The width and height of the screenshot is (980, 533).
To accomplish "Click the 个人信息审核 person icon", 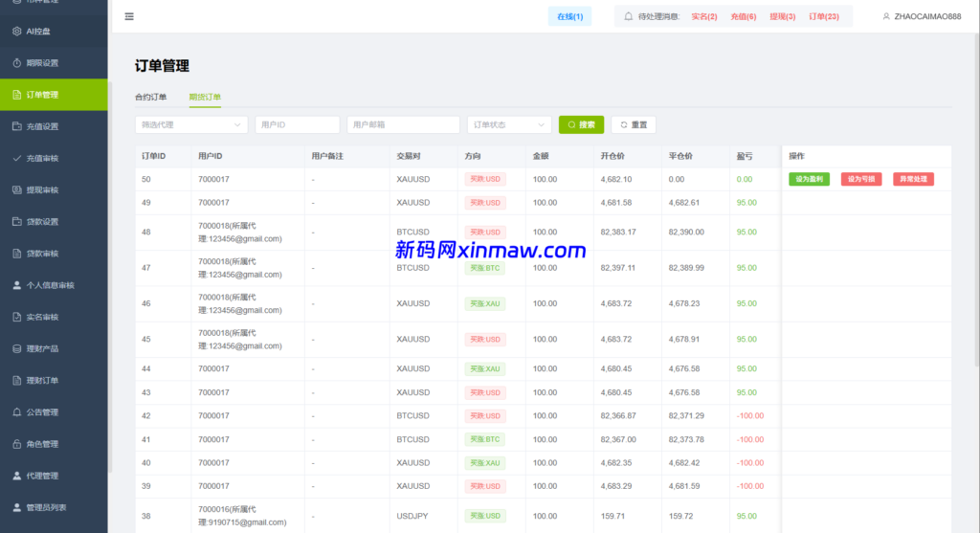I will point(17,285).
